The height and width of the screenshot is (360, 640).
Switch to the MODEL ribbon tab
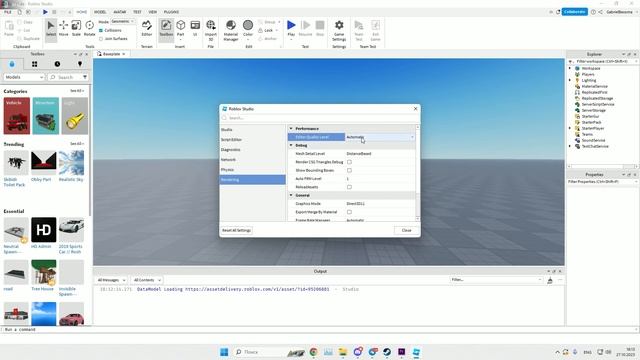[100, 12]
